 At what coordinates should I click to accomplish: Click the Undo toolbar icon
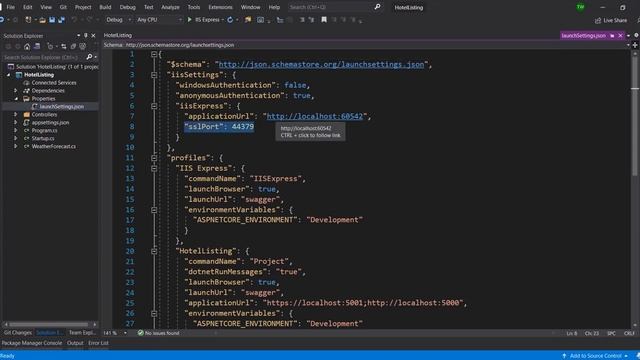[x=74, y=20]
